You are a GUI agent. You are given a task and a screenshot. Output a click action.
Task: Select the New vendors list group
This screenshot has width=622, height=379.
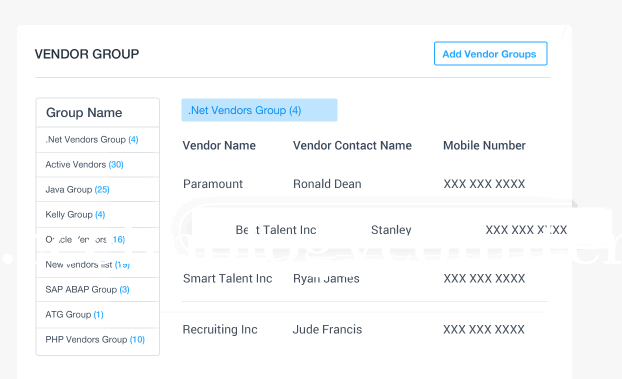pyautogui.click(x=98, y=265)
